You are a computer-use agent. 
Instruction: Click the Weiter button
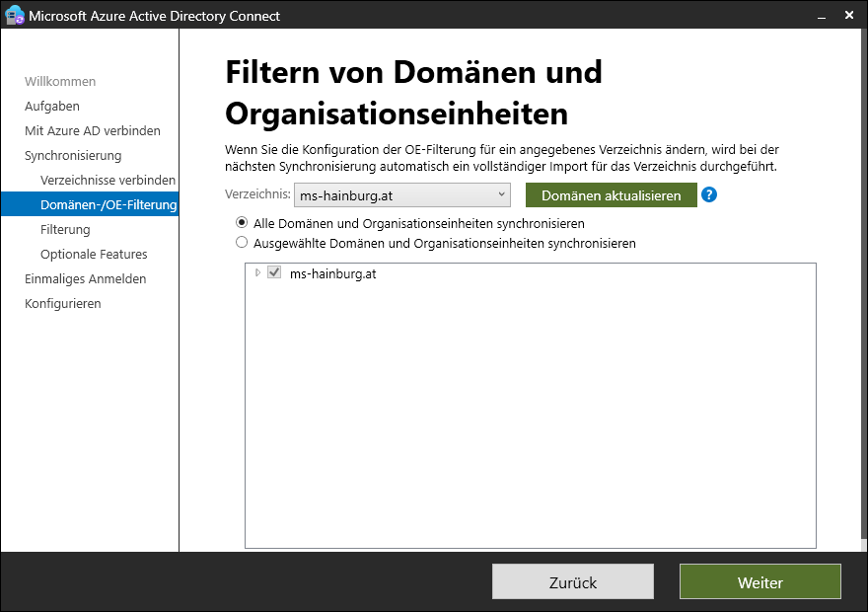pos(759,581)
